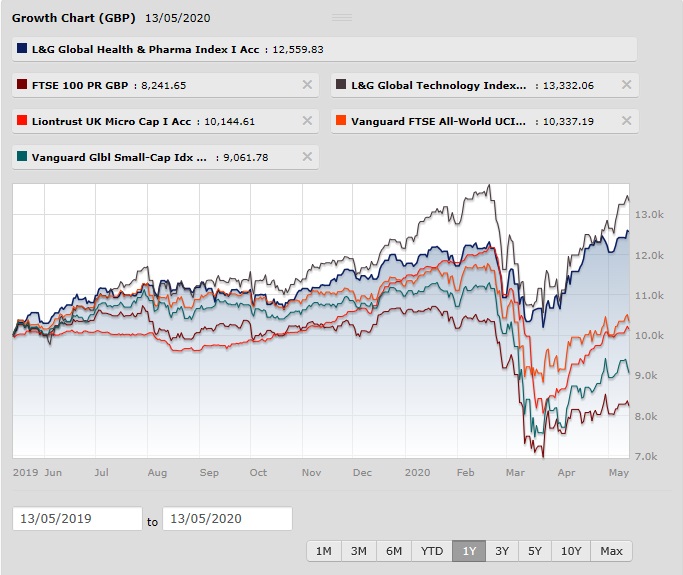Switch chart to 5Y range

[x=535, y=551]
